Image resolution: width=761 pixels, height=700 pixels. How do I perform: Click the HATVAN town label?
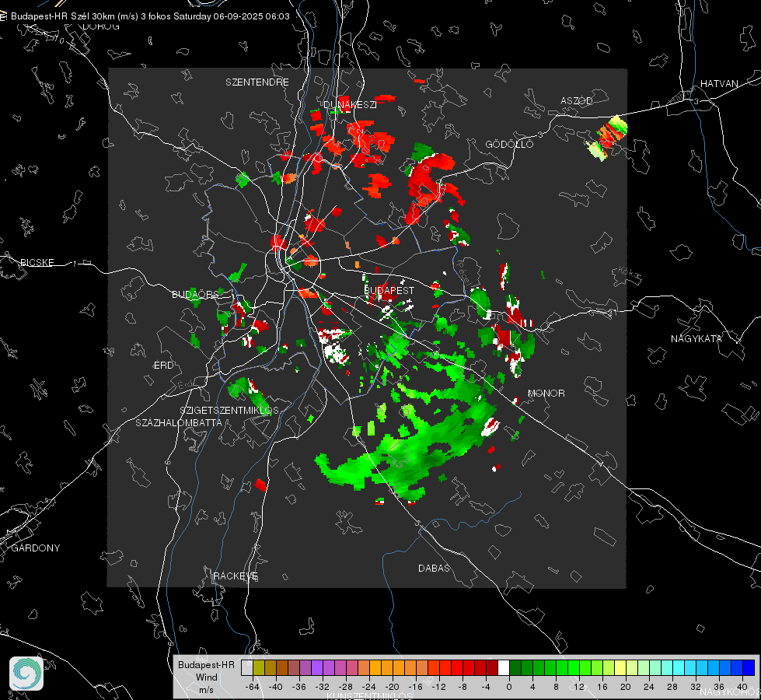(x=719, y=83)
